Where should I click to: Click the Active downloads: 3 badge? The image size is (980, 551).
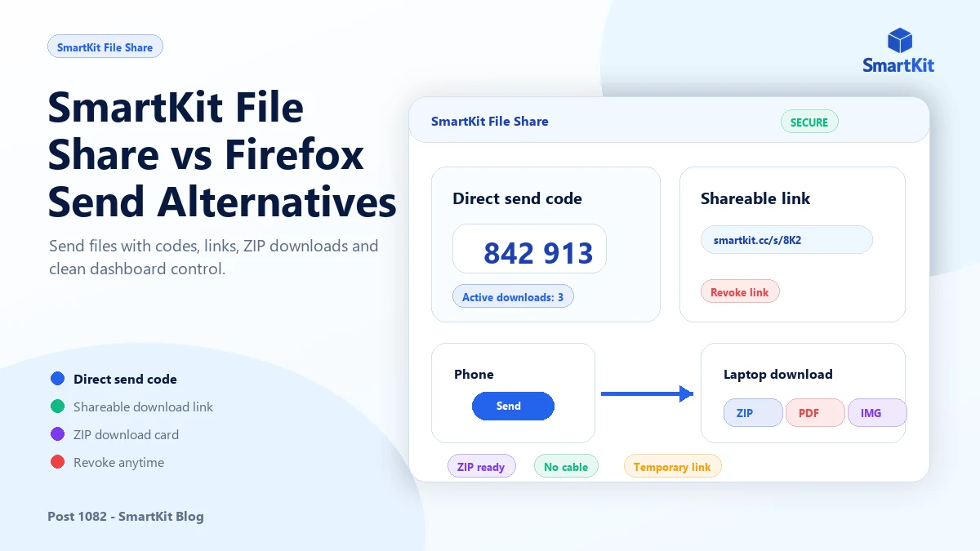pos(513,296)
